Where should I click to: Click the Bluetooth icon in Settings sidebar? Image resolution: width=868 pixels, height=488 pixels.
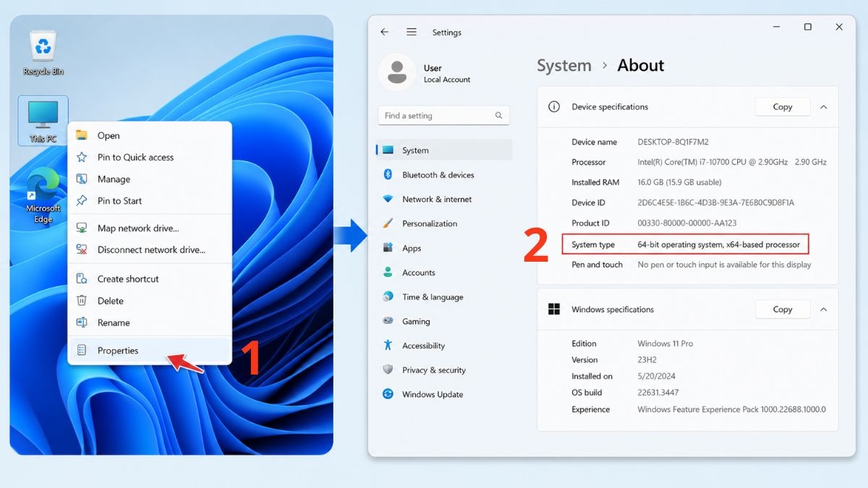(x=388, y=174)
